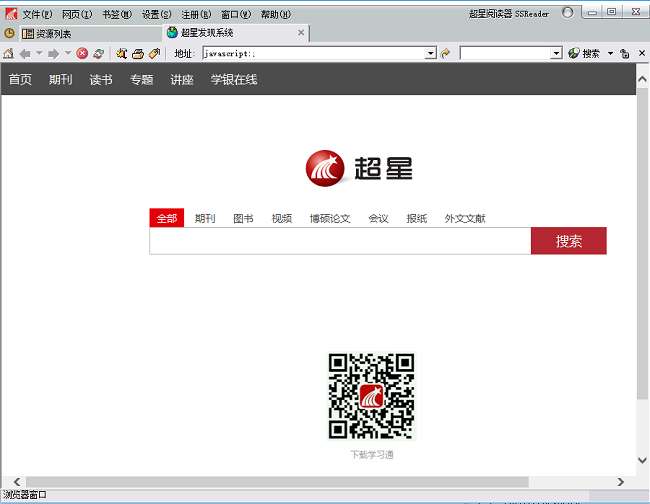Click the vertical scrollbar down arrow
Image resolution: width=650 pixels, height=504 pixels.
pos(642,460)
